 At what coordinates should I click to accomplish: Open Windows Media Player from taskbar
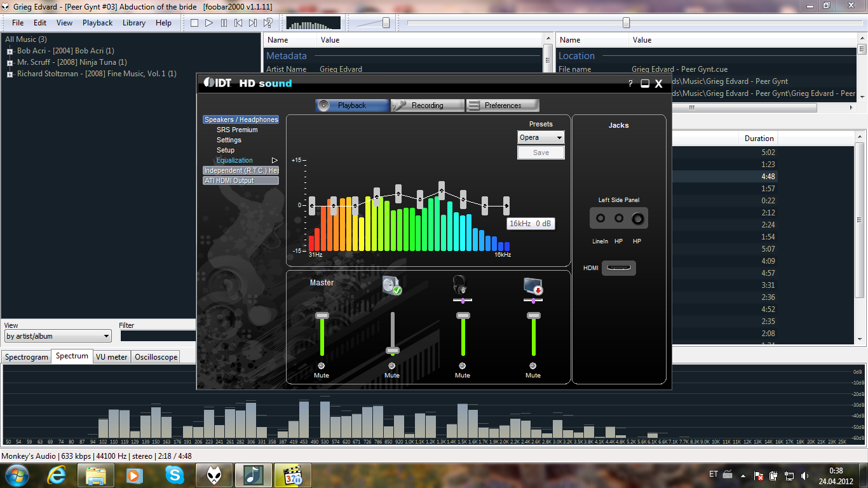(x=134, y=475)
